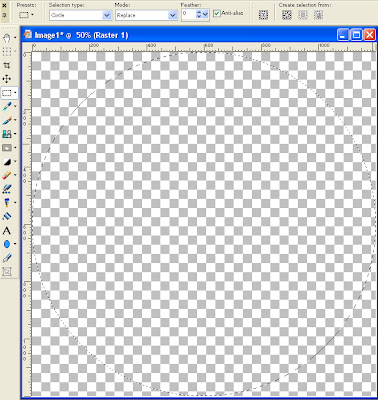Expand the Flood Fill flyout arrow
Screen dimensions: 378x400
pos(15,203)
